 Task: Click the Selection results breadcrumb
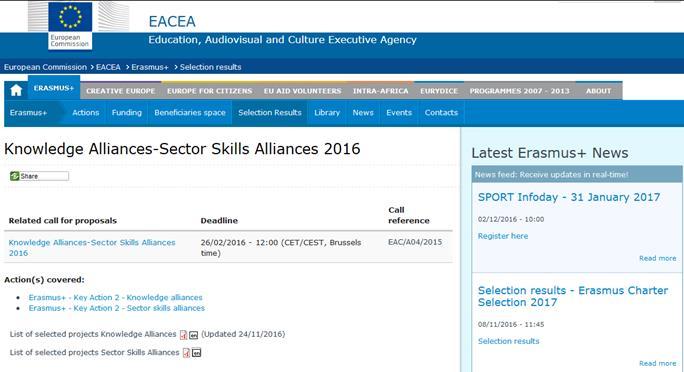pos(210,67)
